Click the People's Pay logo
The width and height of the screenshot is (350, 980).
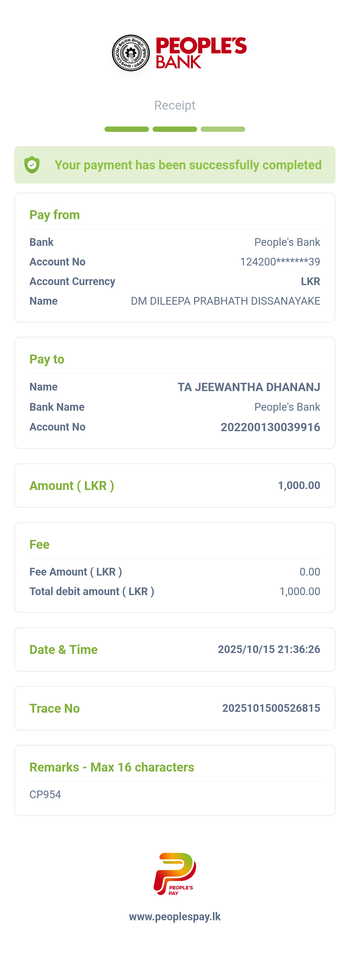[175, 874]
